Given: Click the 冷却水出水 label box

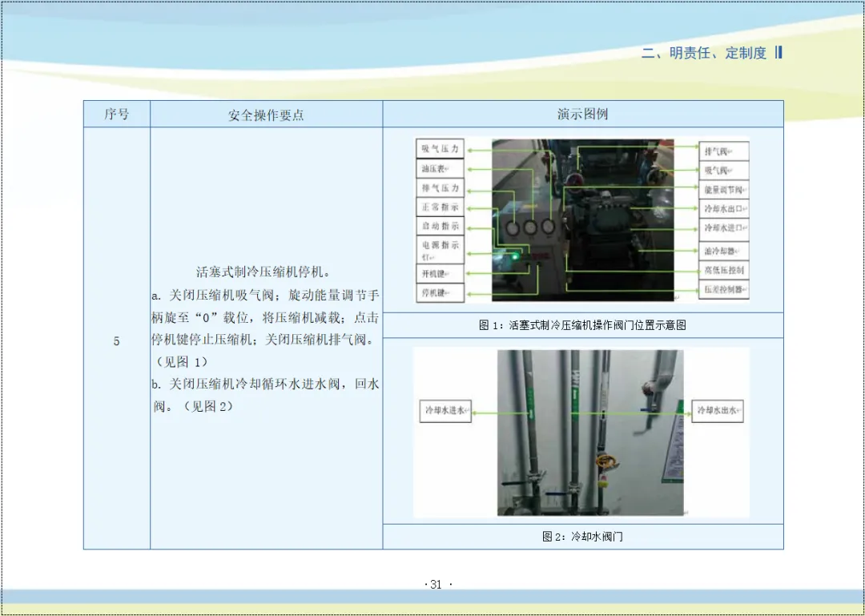Looking at the screenshot, I should [717, 411].
